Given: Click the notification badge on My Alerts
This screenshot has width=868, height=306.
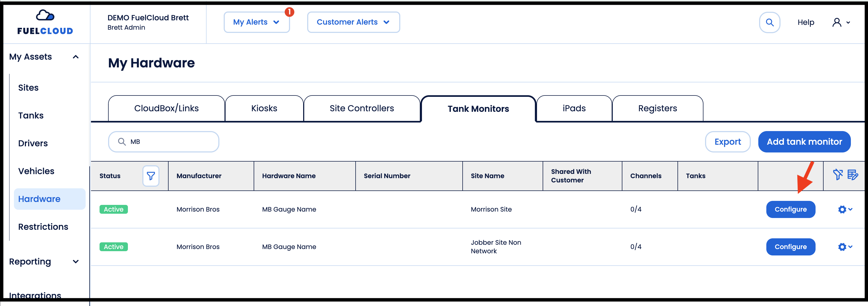Looking at the screenshot, I should tap(290, 12).
